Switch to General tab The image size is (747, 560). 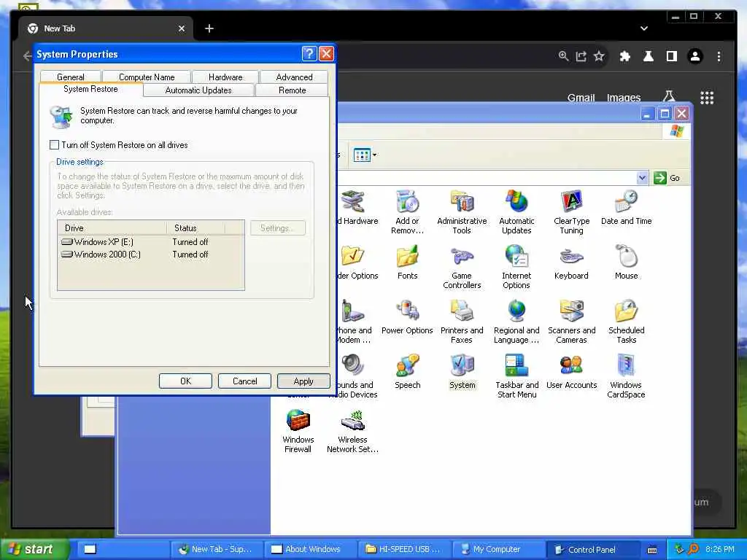click(x=71, y=77)
